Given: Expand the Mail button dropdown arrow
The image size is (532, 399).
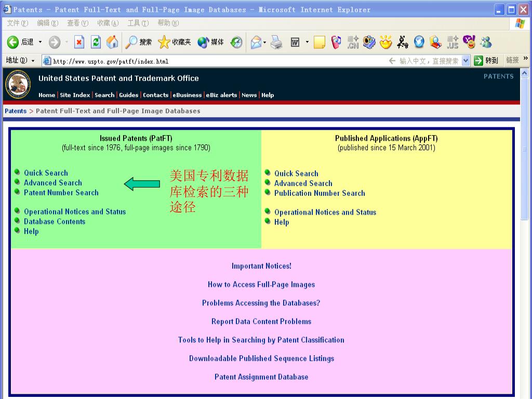Looking at the screenshot, I should (264, 43).
